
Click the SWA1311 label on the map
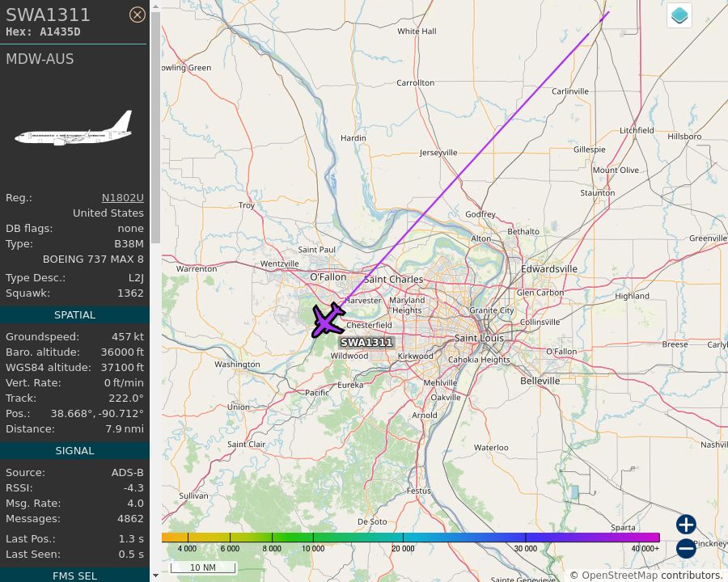tap(366, 343)
